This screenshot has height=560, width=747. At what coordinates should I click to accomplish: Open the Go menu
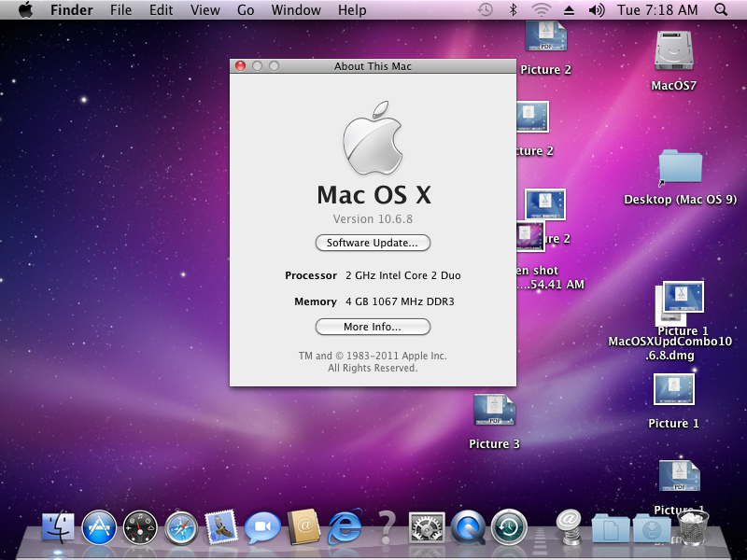point(246,10)
